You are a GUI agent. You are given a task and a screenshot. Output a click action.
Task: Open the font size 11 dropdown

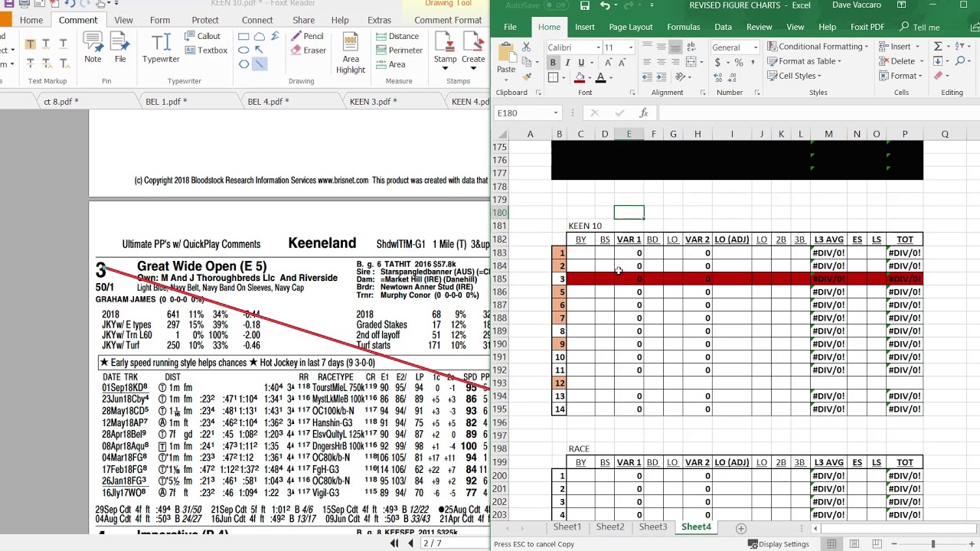[631, 47]
